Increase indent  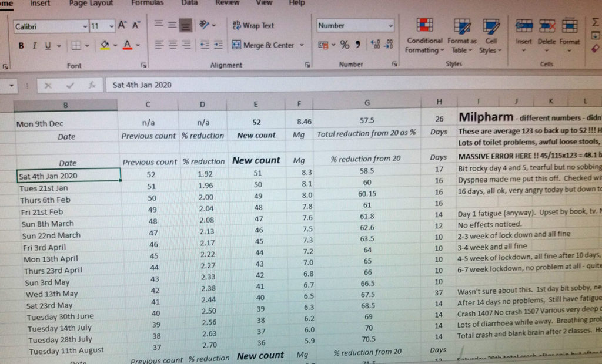pyautogui.click(x=218, y=45)
